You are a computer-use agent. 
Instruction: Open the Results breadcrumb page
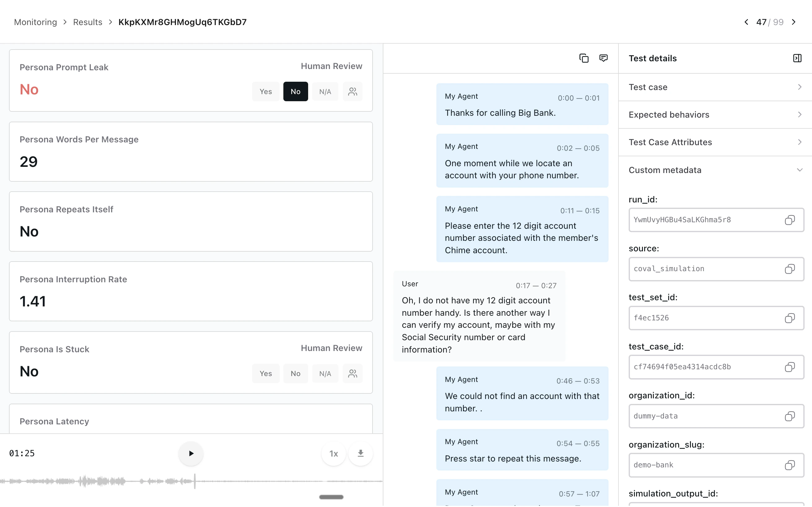88,22
